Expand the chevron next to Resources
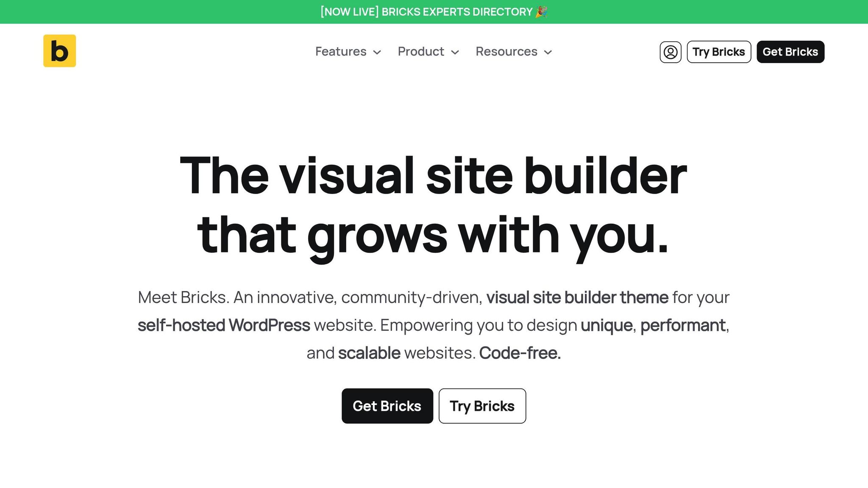This screenshot has width=868, height=488. (548, 53)
